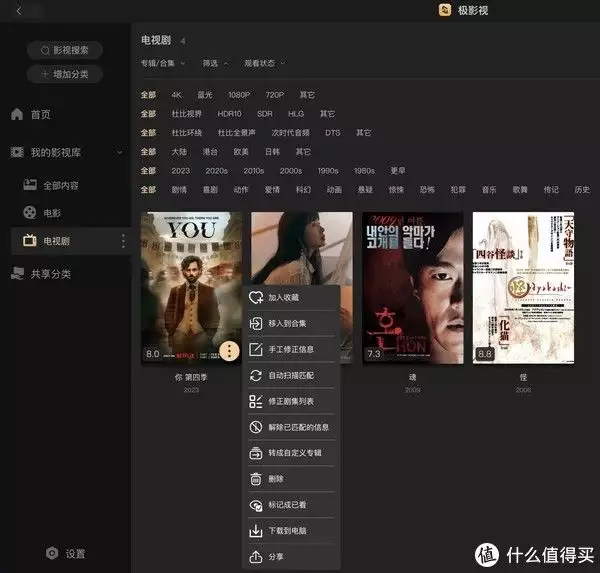600x573 pixels.
Task: Select 大陆 region filter
Action: (179, 152)
